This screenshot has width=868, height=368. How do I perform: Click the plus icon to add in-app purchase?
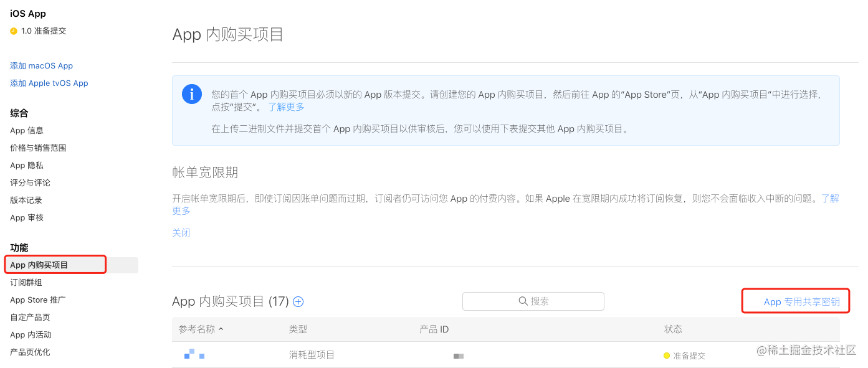[x=298, y=301]
